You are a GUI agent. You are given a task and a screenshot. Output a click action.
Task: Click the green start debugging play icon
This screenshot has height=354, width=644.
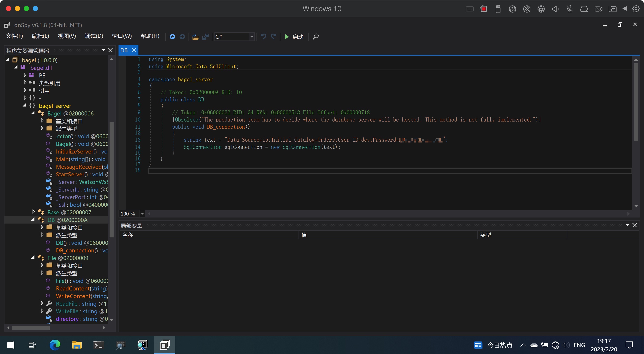pyautogui.click(x=286, y=37)
